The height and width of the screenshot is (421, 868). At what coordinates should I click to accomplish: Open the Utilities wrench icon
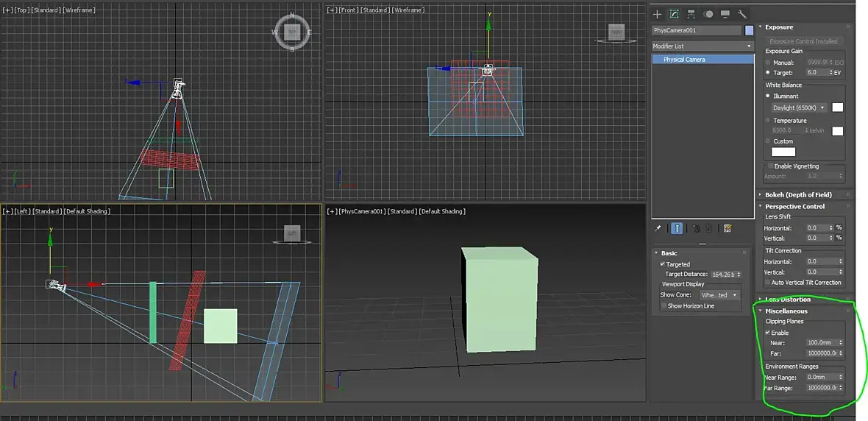click(x=742, y=14)
